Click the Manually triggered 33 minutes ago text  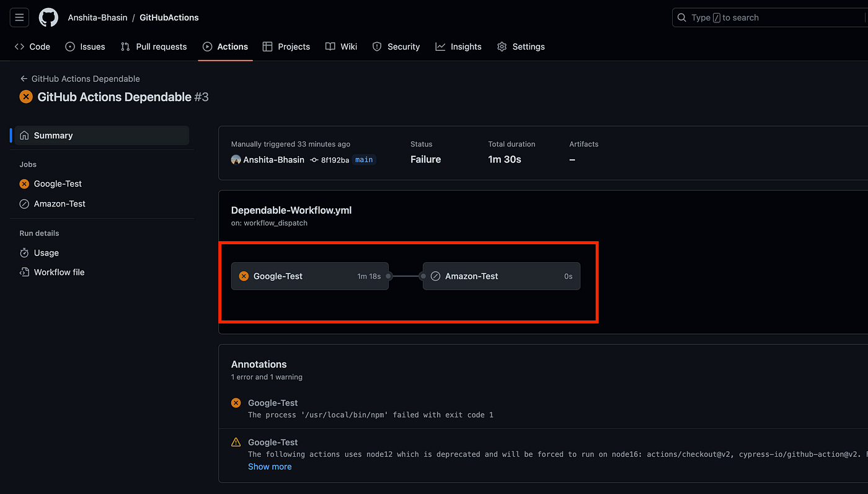click(291, 144)
